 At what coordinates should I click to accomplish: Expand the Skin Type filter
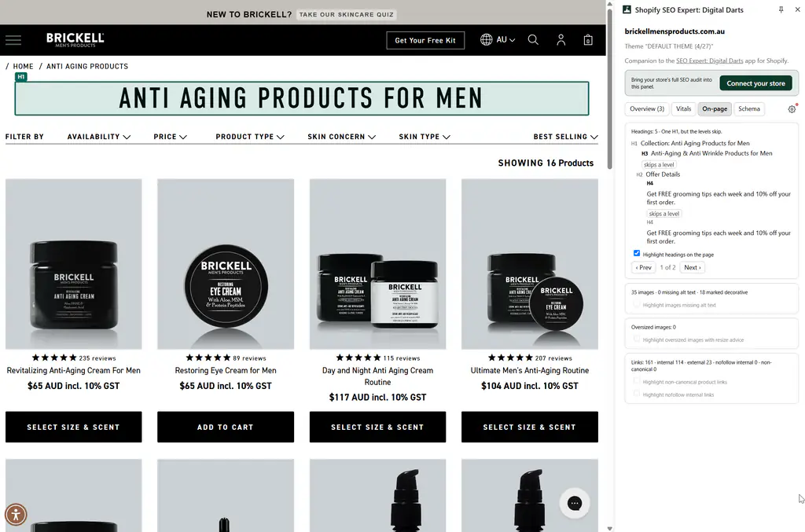[x=424, y=137]
